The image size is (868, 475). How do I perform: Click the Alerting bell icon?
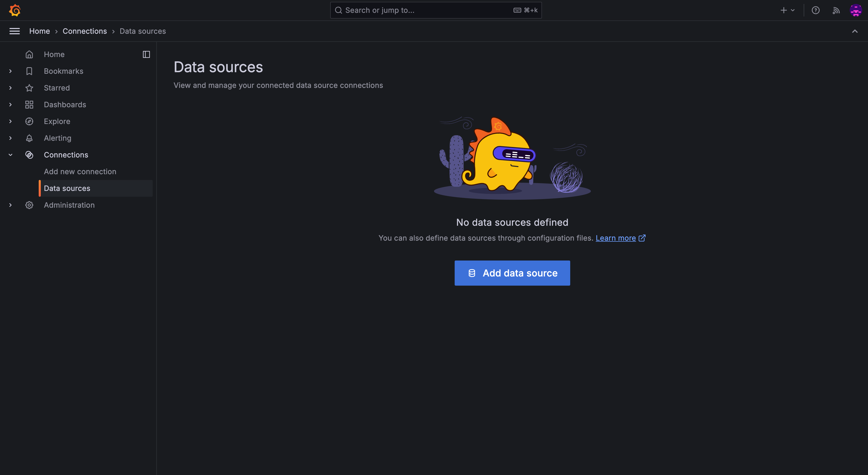pos(29,138)
